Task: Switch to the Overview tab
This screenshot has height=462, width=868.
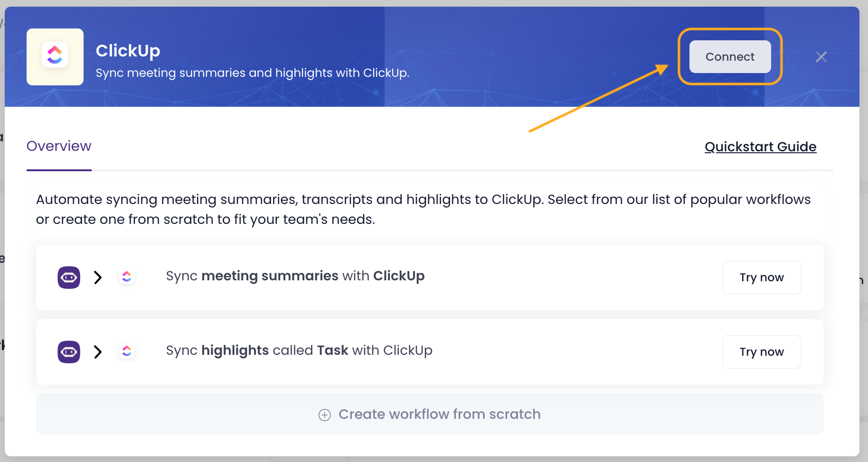Action: coord(59,146)
